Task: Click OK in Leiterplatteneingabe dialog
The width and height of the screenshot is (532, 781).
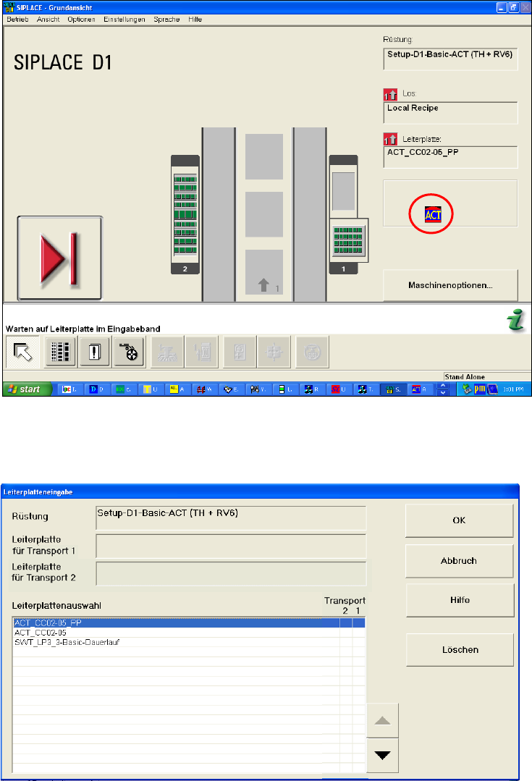Action: tap(460, 520)
